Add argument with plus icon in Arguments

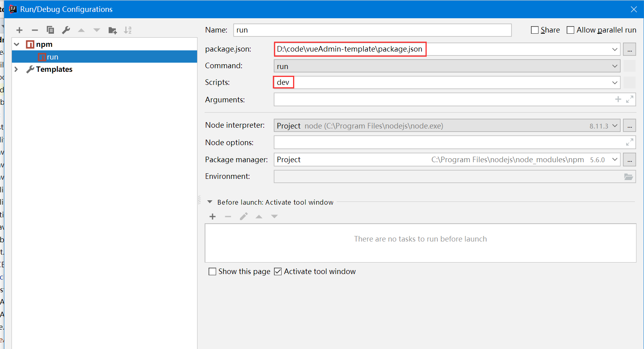(618, 99)
